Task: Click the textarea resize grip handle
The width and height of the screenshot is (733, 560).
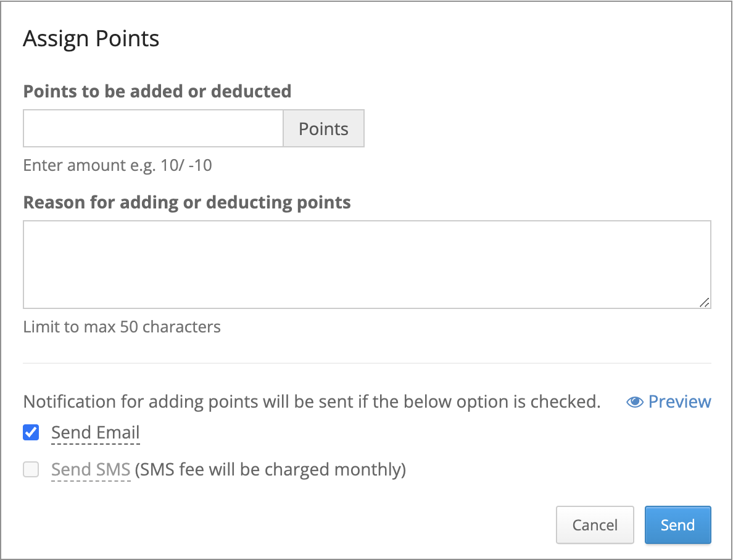Action: (704, 302)
